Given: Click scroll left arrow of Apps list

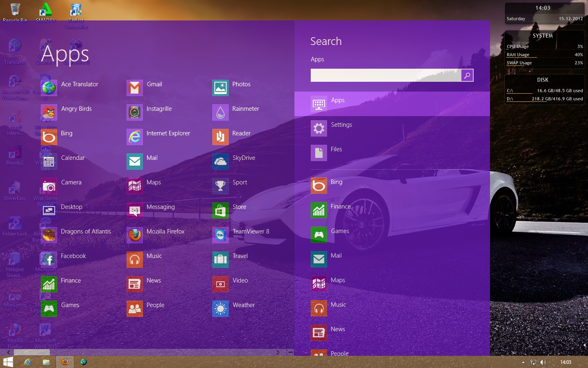Looking at the screenshot, I should point(9,352).
